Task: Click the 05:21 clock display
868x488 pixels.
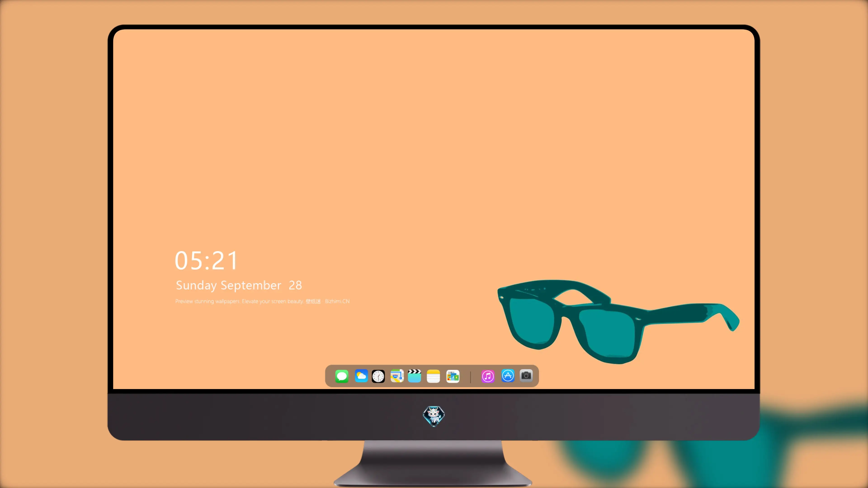Action: coord(206,260)
